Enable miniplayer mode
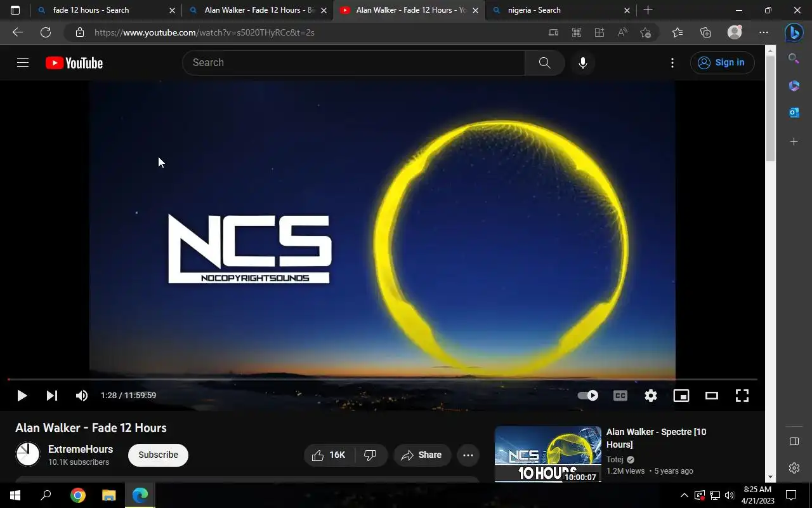 coord(681,396)
